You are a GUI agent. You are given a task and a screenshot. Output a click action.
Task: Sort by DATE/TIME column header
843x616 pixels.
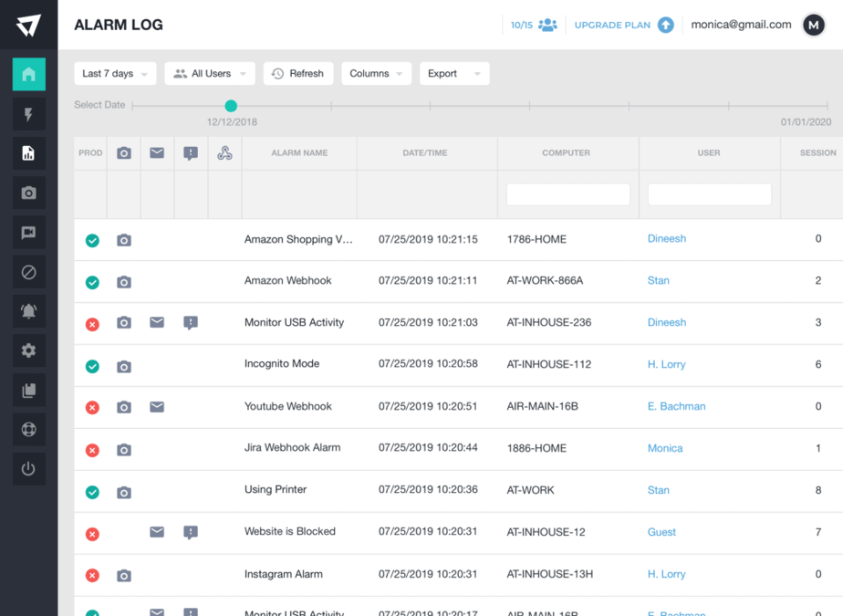coord(425,152)
